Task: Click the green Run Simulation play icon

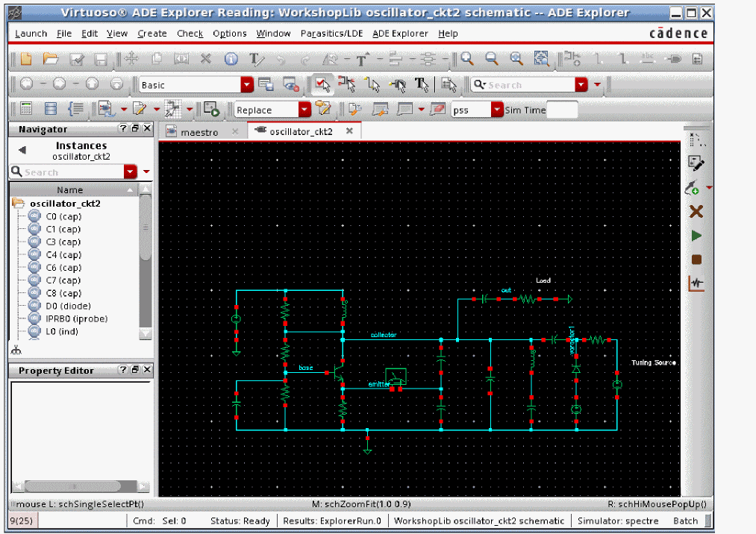Action: coord(696,236)
